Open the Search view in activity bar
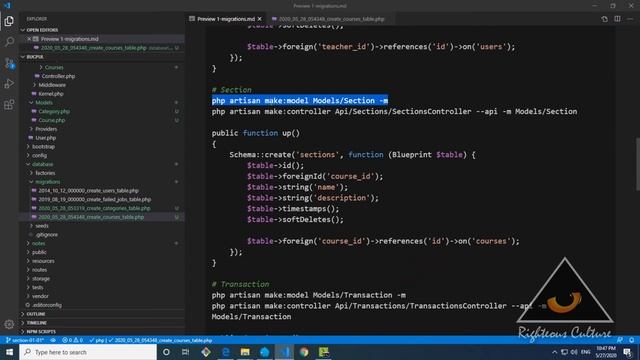The width and height of the screenshot is (640, 360). tap(9, 42)
